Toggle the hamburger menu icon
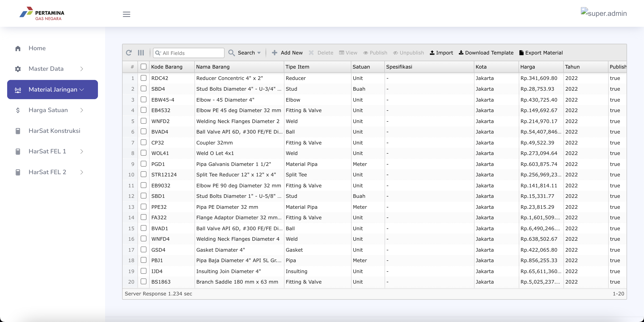The width and height of the screenshot is (644, 322). (x=127, y=14)
